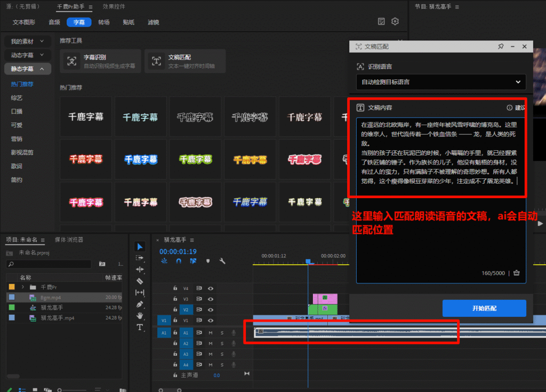The width and height of the screenshot is (546, 392).
Task: Mute audio track A2
Action: point(211,344)
